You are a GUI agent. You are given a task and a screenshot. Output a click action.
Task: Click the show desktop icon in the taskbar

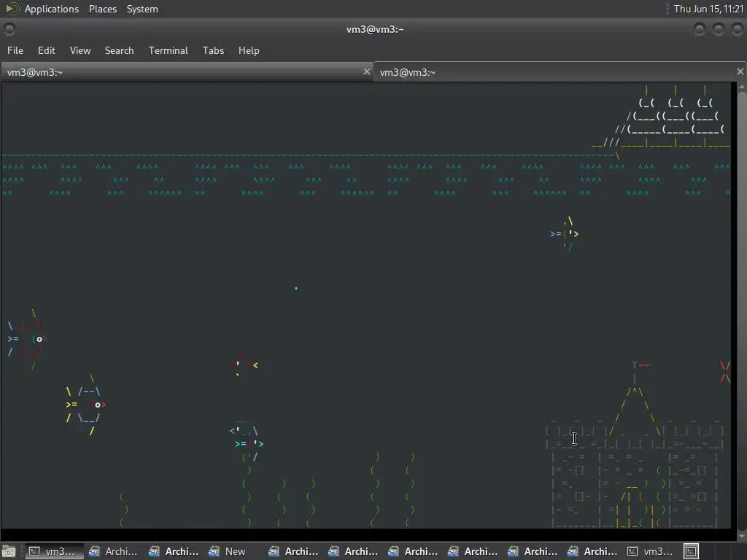pyautogui.click(x=9, y=551)
